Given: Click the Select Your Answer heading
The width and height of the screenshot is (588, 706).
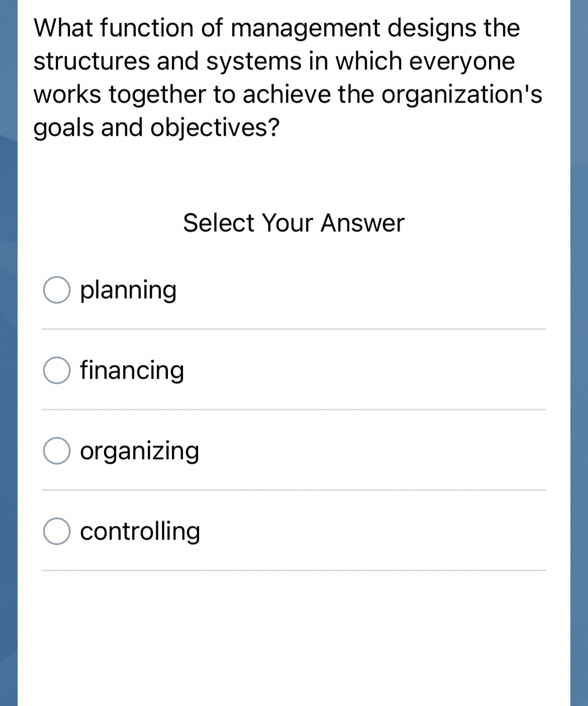Looking at the screenshot, I should [294, 223].
